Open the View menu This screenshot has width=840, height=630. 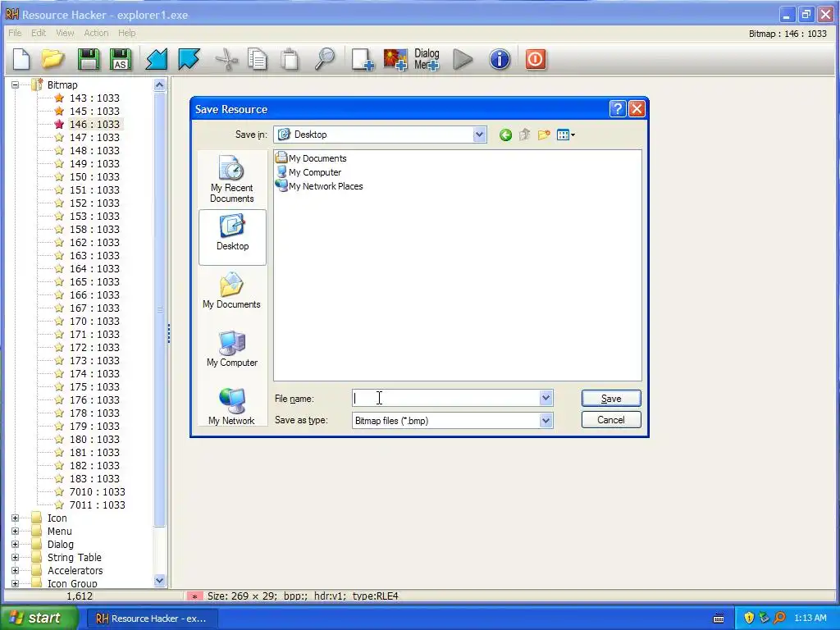click(65, 33)
